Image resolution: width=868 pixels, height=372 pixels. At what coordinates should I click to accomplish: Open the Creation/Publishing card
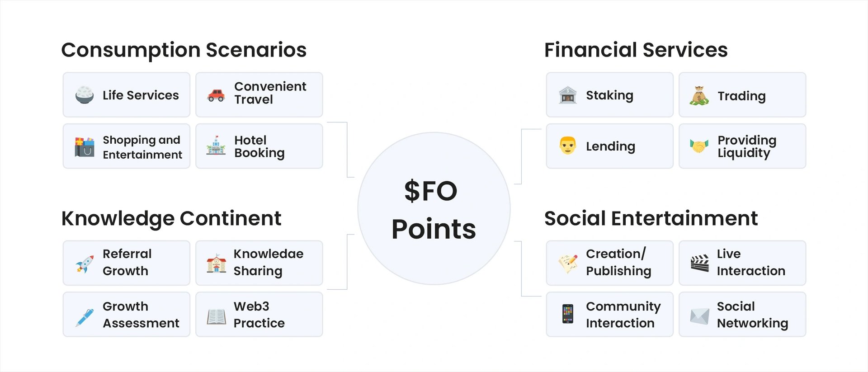609,263
